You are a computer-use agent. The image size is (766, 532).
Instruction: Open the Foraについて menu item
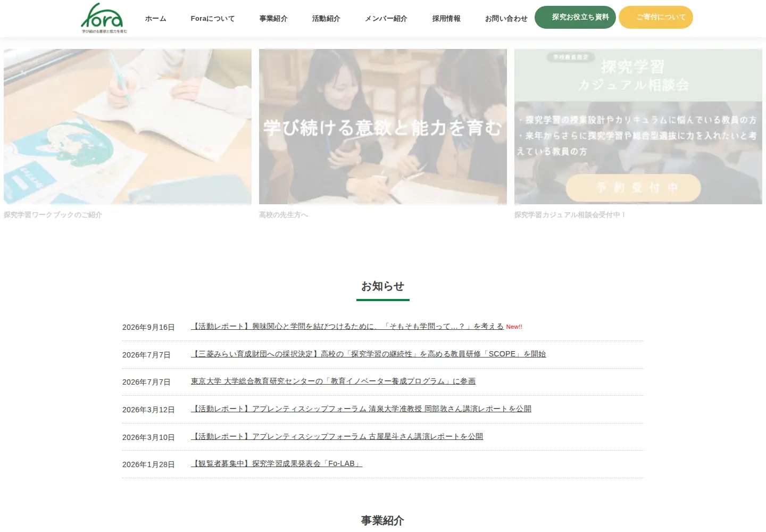pyautogui.click(x=213, y=19)
